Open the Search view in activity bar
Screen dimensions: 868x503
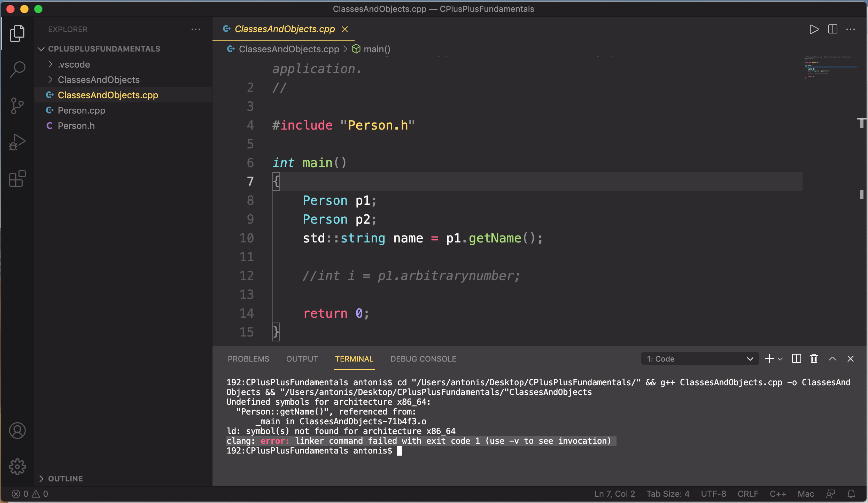tap(17, 69)
